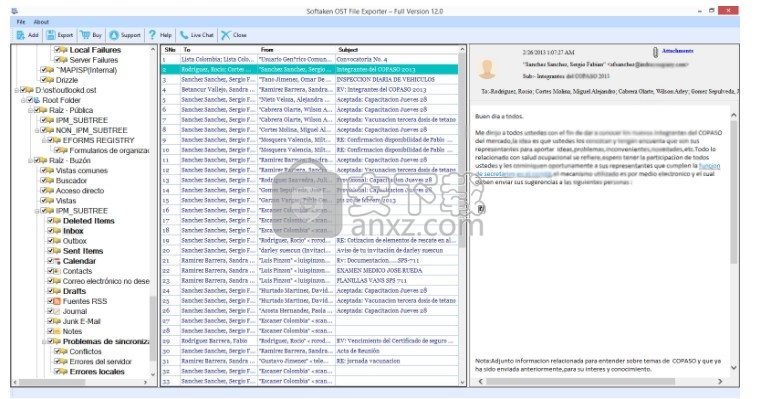The height and width of the screenshot is (399, 761).
Task: Click the Junk E-Mail folder icon
Action: [x=57, y=321]
